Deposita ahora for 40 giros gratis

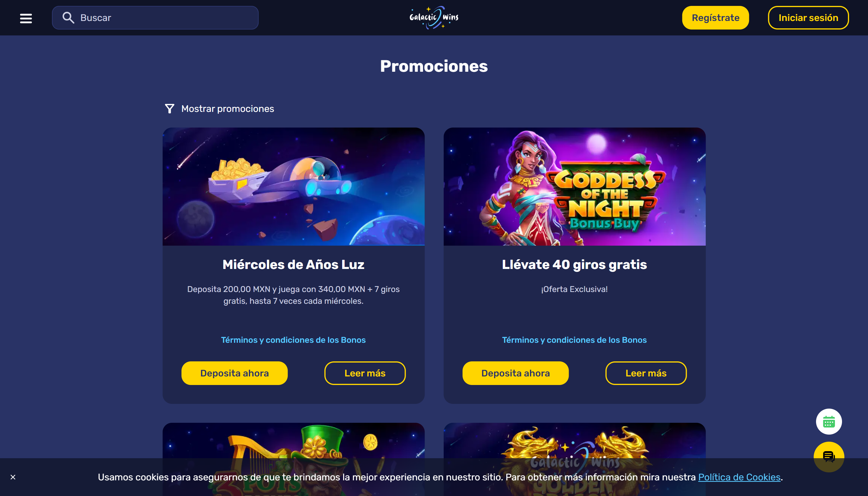coord(515,373)
